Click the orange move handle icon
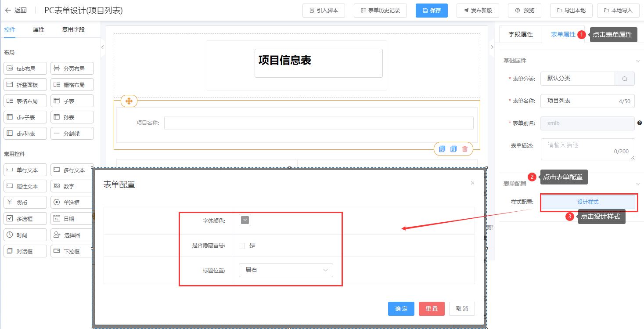Screen dimensions: 644x329 pyautogui.click(x=129, y=101)
